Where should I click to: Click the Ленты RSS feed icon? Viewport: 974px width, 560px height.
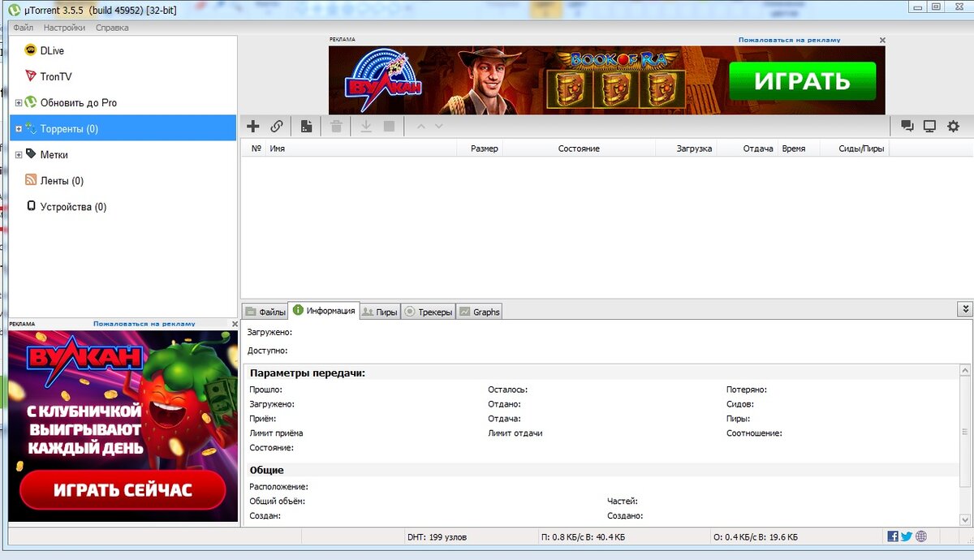tap(31, 180)
